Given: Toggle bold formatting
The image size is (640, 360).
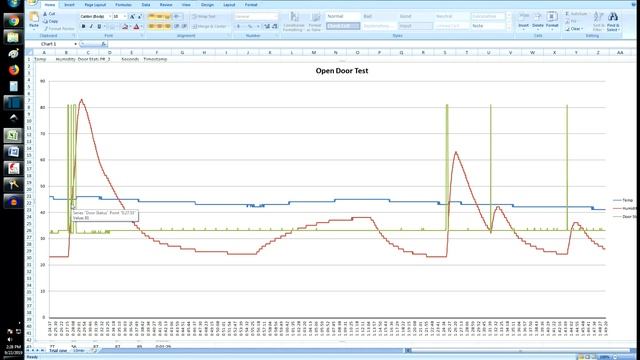Looking at the screenshot, I should pos(84,27).
